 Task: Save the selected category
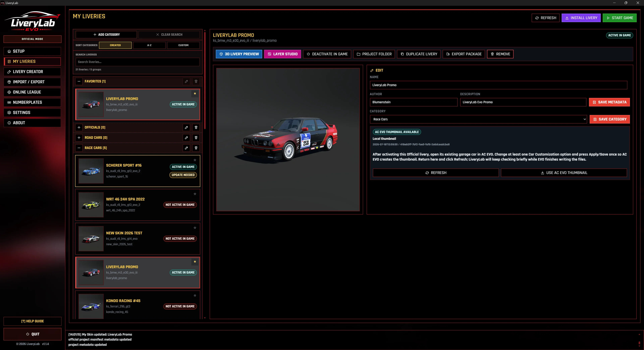coord(610,119)
